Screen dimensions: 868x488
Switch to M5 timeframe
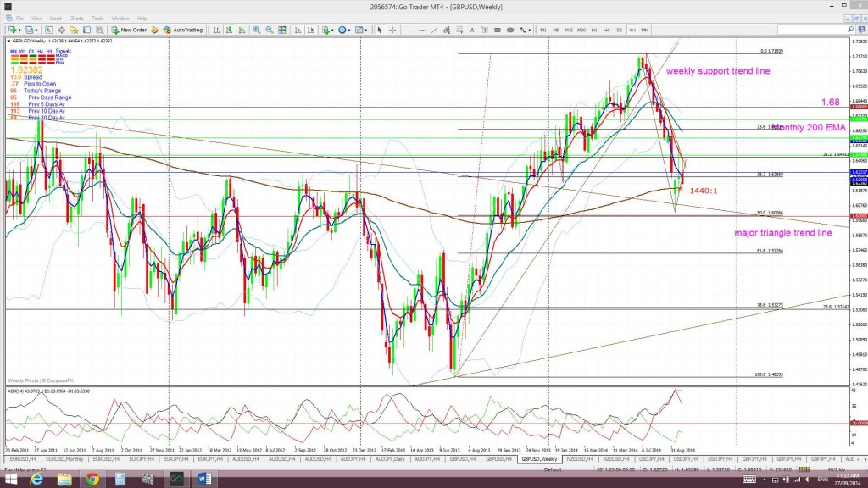pyautogui.click(x=556, y=30)
